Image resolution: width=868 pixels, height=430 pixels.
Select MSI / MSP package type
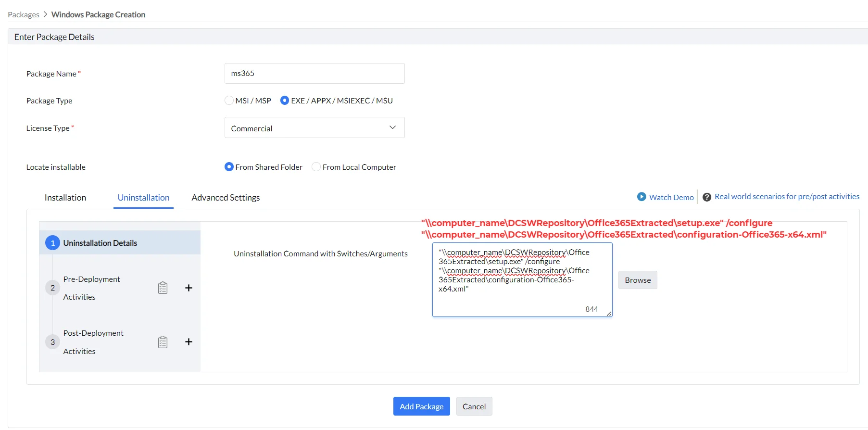tap(229, 101)
